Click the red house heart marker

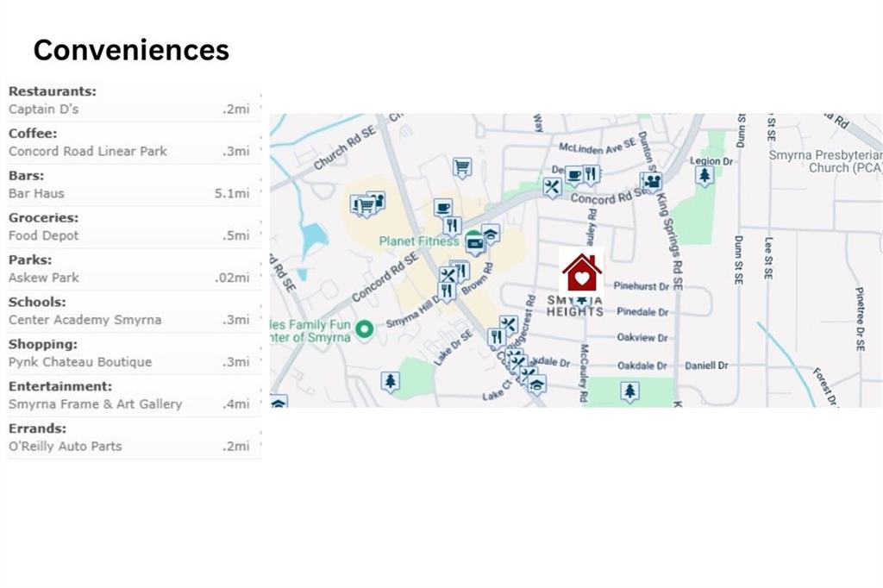pos(582,273)
